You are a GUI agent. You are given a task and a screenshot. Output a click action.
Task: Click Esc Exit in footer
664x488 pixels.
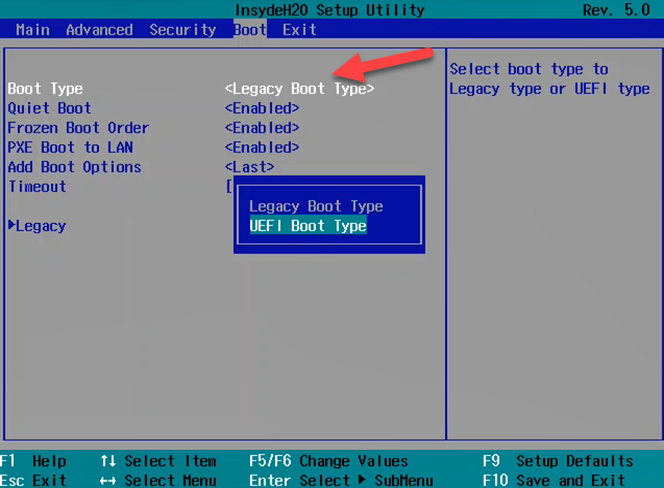35,480
